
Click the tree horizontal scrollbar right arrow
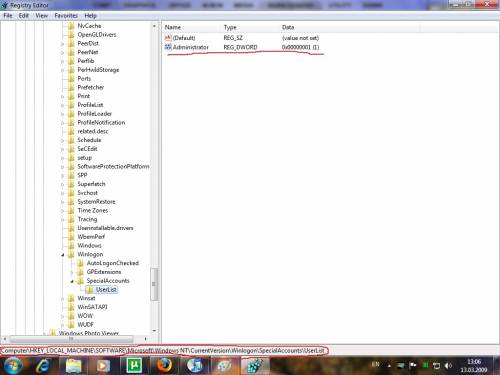click(x=145, y=339)
